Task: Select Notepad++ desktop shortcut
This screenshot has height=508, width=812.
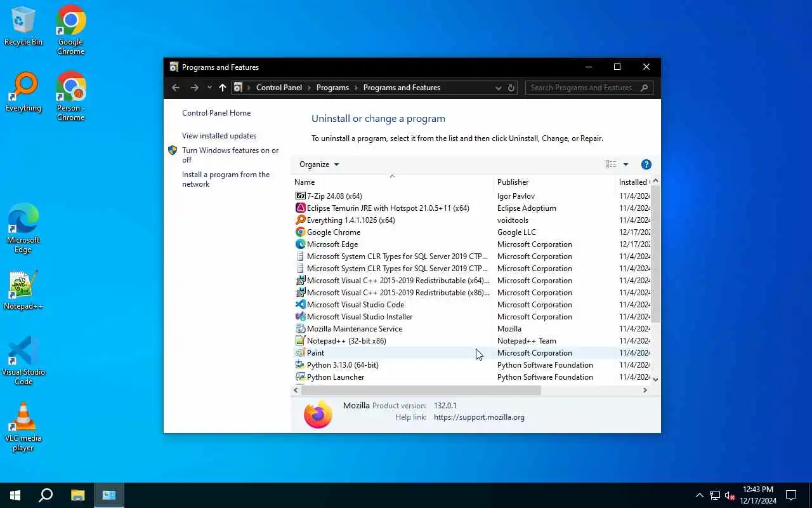Action: 23,291
